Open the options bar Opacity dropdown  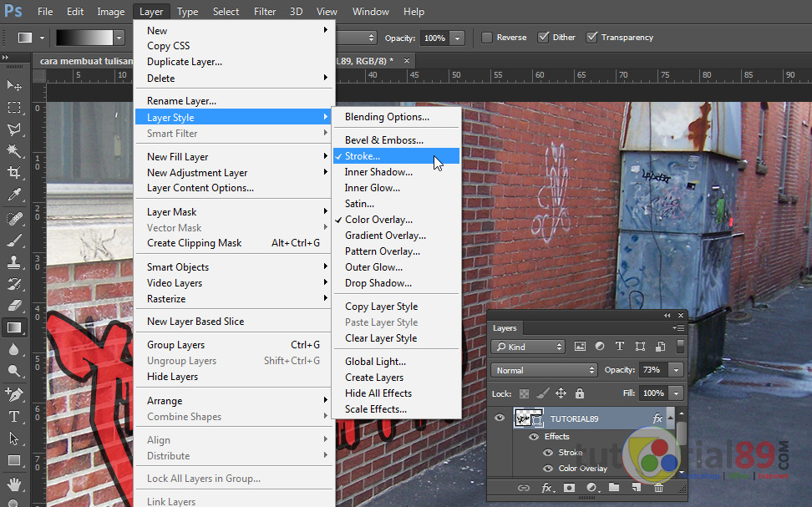pos(457,38)
